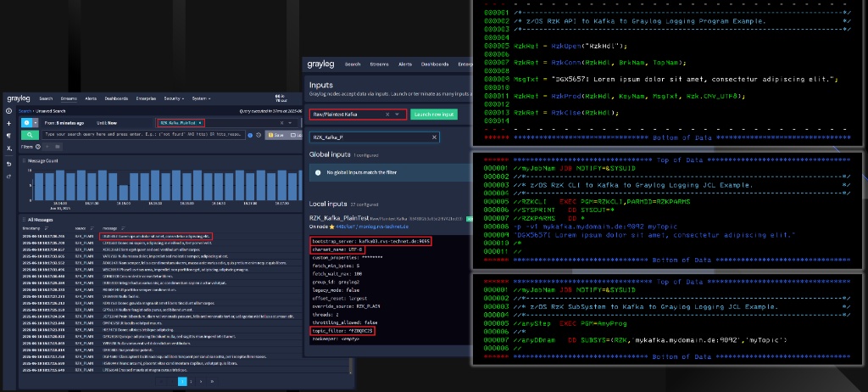868x392 pixels.
Task: Click the filter folder icon
Action: point(58,147)
